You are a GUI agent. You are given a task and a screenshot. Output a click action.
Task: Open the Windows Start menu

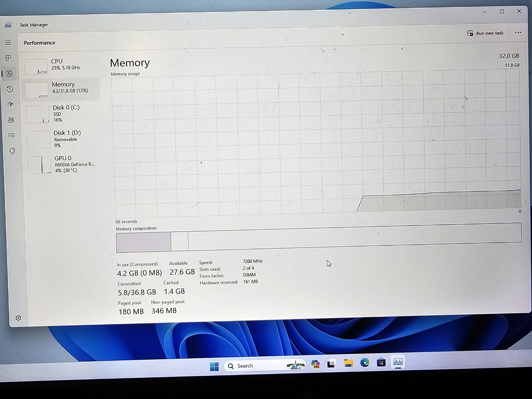pyautogui.click(x=214, y=366)
